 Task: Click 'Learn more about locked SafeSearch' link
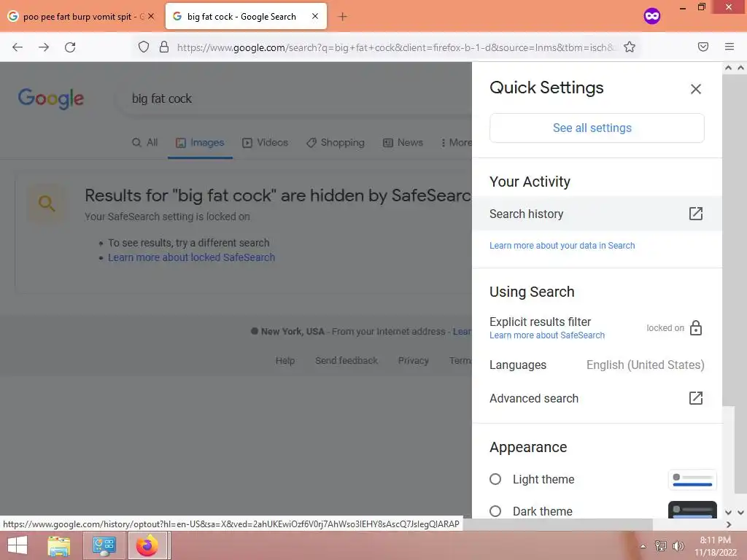pos(192,257)
